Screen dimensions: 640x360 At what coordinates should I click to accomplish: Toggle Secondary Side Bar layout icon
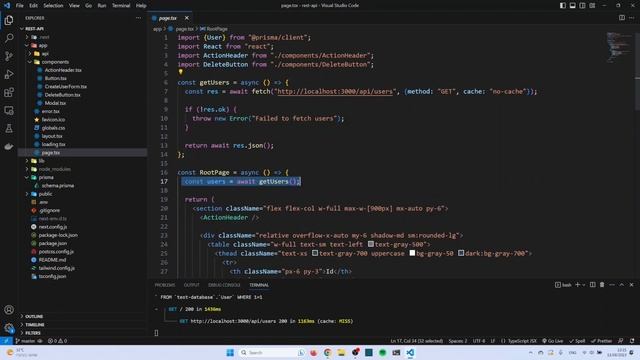582,5
